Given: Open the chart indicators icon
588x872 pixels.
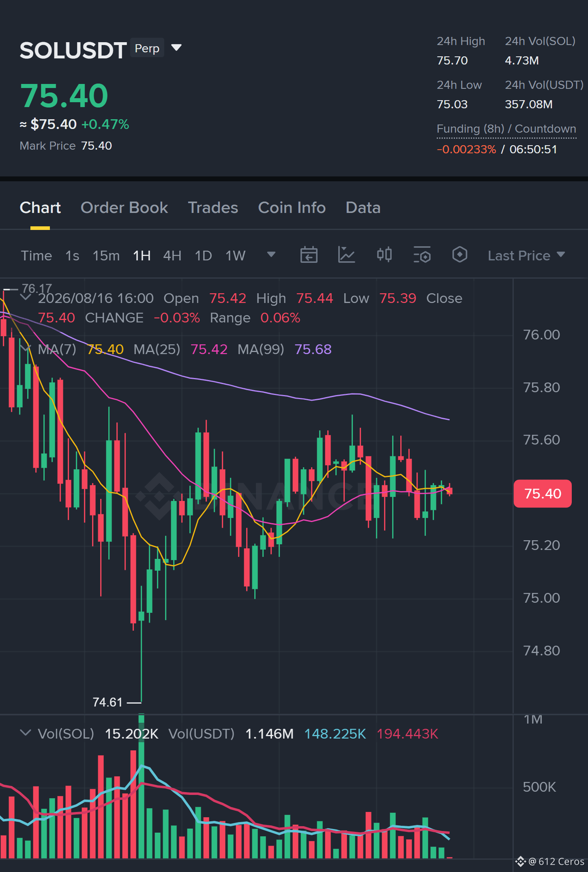Looking at the screenshot, I should pos(346,255).
